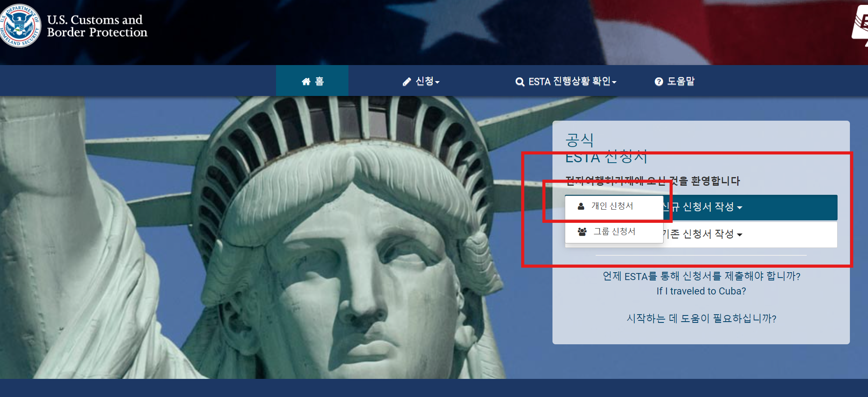868x397 pixels.
Task: Select 그룹 신청서 from dropdown
Action: [614, 232]
